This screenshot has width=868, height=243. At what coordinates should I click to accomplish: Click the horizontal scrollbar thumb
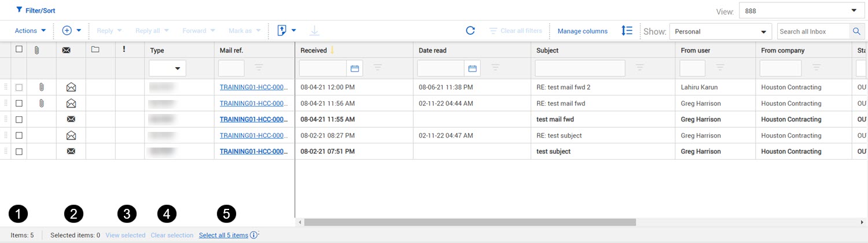(x=470, y=222)
